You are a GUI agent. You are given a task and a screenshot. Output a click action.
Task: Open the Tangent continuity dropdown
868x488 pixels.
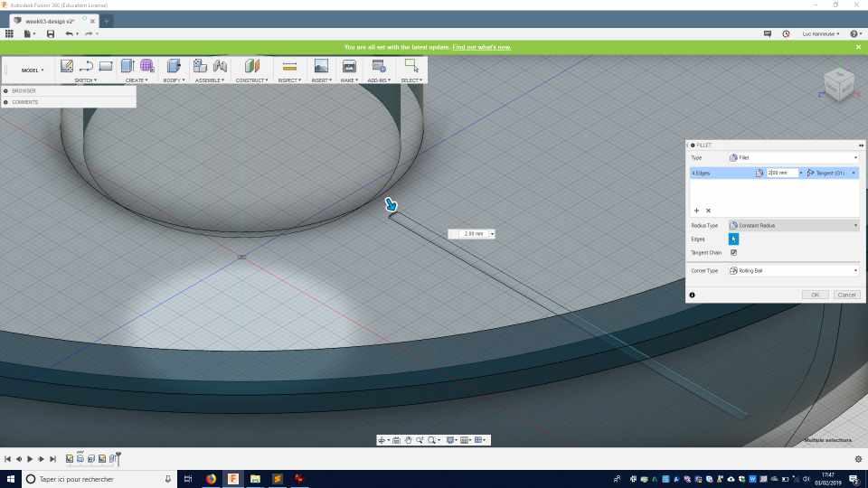click(832, 174)
